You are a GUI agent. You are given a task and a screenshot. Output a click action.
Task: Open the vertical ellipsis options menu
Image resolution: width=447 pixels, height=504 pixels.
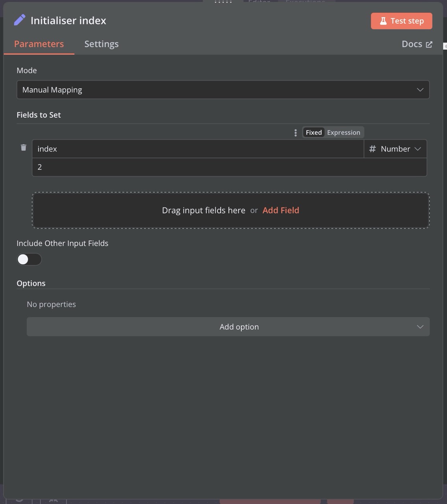[295, 133]
